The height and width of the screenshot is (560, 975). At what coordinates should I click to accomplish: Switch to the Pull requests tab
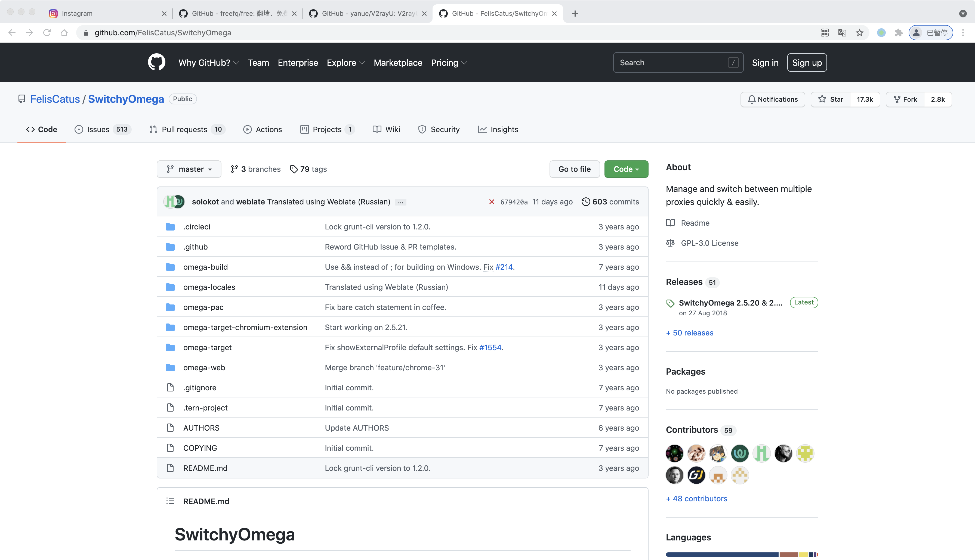pyautogui.click(x=187, y=129)
